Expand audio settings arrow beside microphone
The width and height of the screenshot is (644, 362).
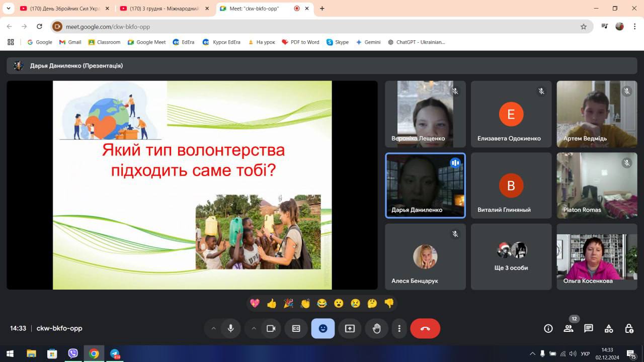click(213, 328)
